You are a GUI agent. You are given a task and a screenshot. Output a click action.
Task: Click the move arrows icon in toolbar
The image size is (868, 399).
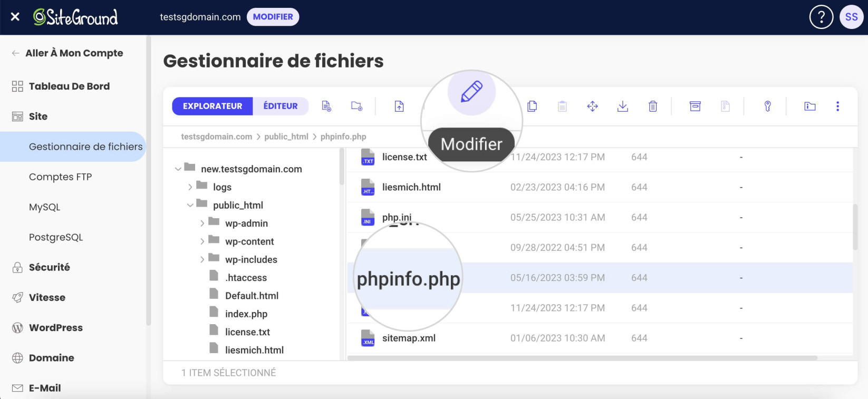592,106
